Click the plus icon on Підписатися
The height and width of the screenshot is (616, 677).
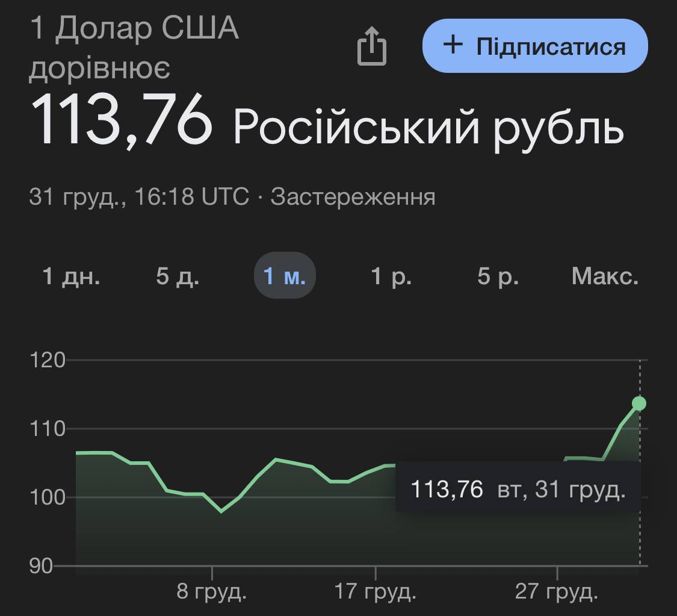[453, 45]
